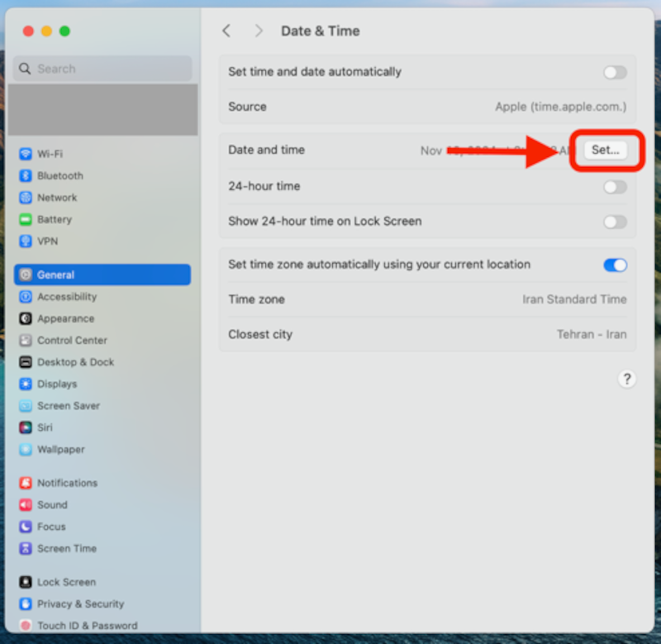Go back with the left chevron
This screenshot has height=644, width=661.
[226, 31]
